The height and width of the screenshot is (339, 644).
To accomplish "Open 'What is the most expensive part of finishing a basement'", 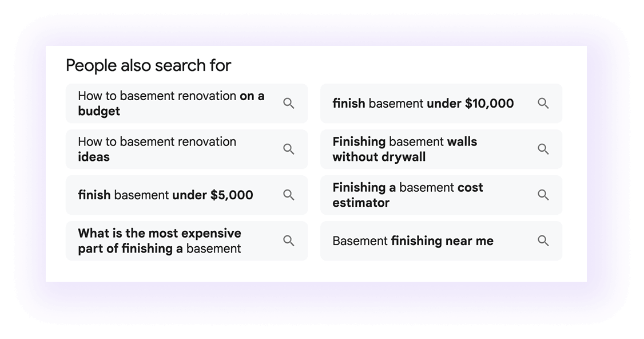I will tap(160, 241).
